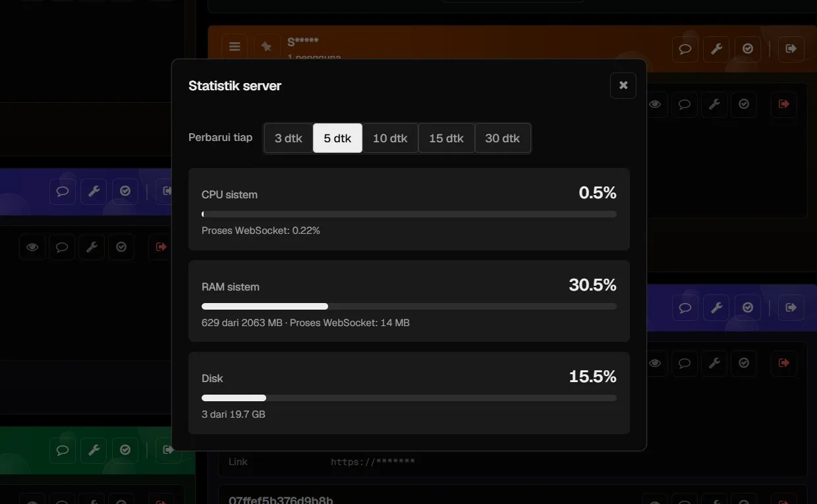This screenshot has height=504, width=817.
Task: Click the 'Statistik server' dialog title
Action: coord(235,86)
